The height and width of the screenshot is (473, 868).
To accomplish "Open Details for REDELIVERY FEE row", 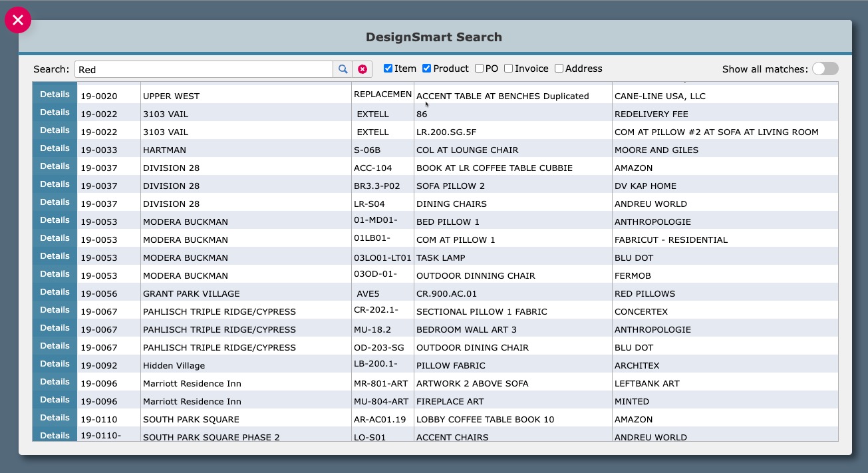I will 55,112.
